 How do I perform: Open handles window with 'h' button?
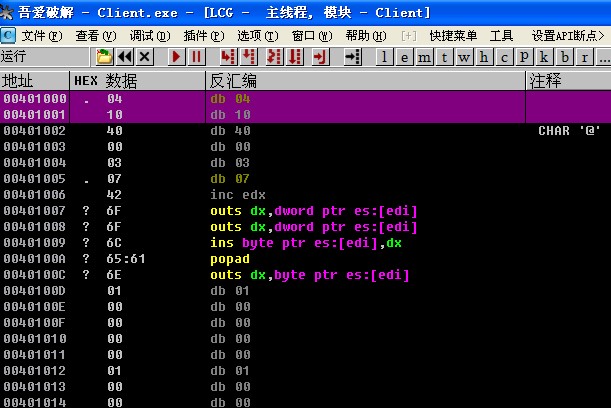[484, 57]
